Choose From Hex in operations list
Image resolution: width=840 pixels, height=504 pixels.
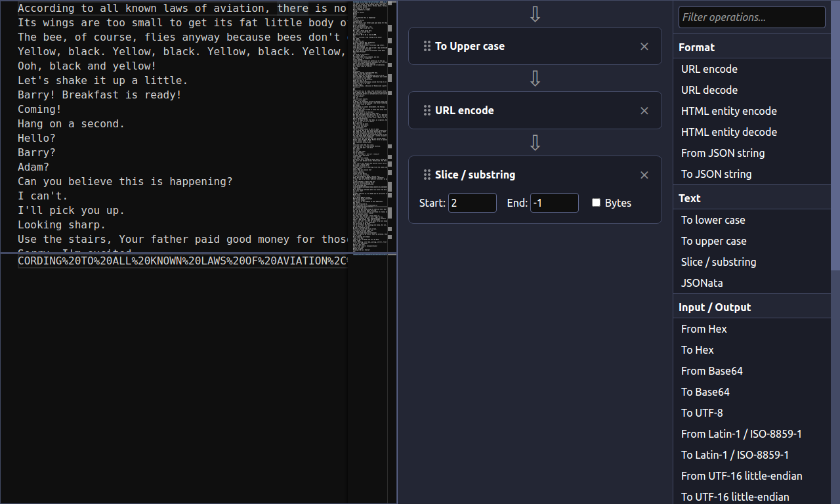[703, 329]
